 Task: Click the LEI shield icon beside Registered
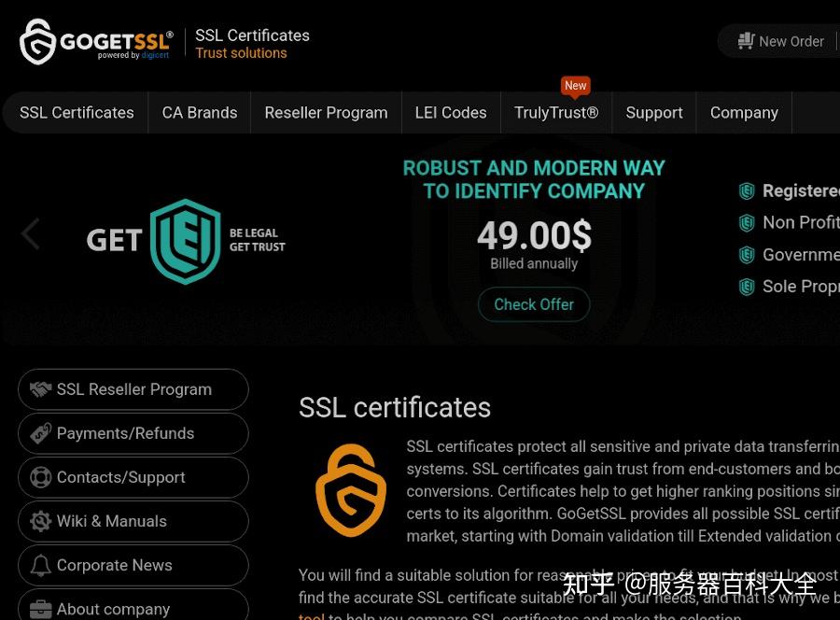pos(748,190)
